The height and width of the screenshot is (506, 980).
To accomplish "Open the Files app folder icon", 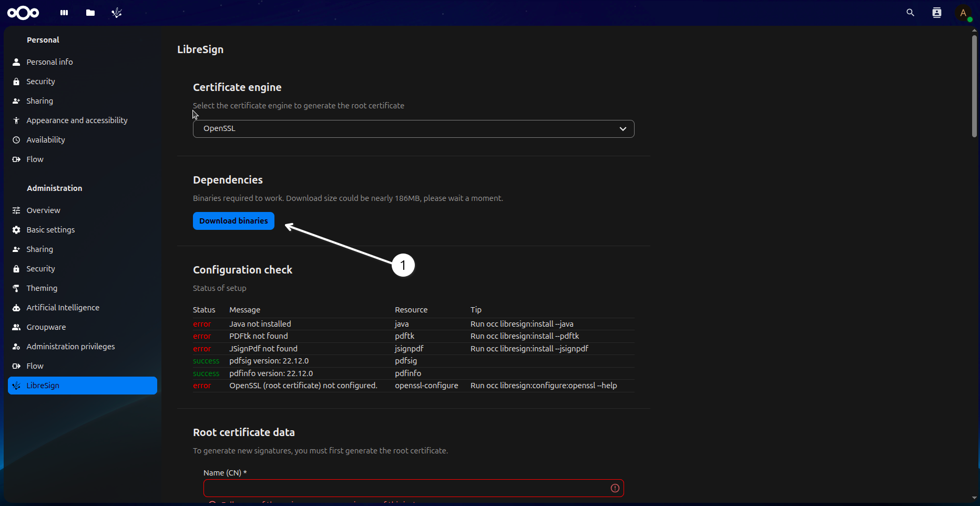I will click(90, 13).
